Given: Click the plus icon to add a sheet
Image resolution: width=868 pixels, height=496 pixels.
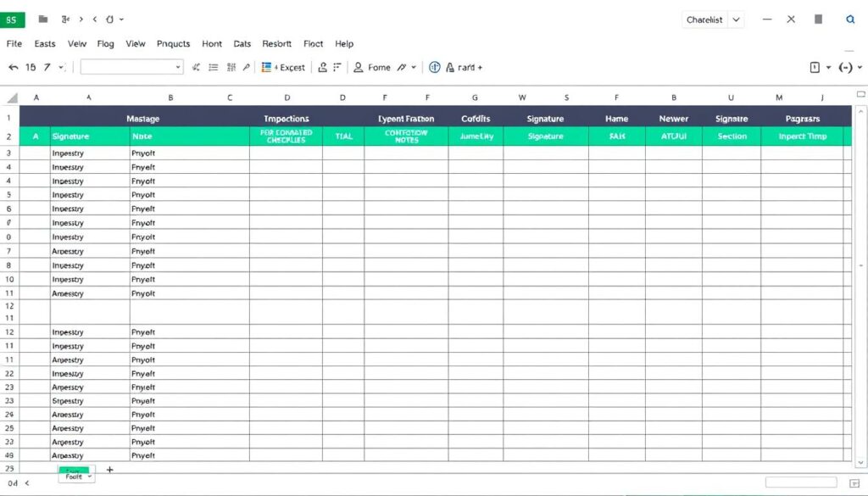Looking at the screenshot, I should pos(109,469).
